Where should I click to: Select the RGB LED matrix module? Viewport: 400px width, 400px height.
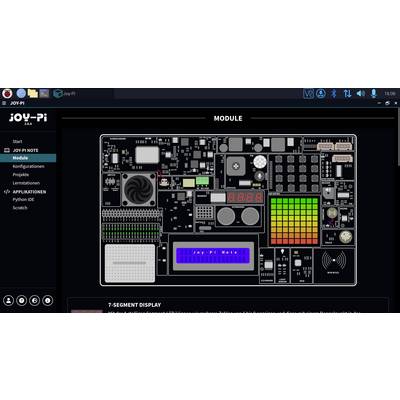294,221
